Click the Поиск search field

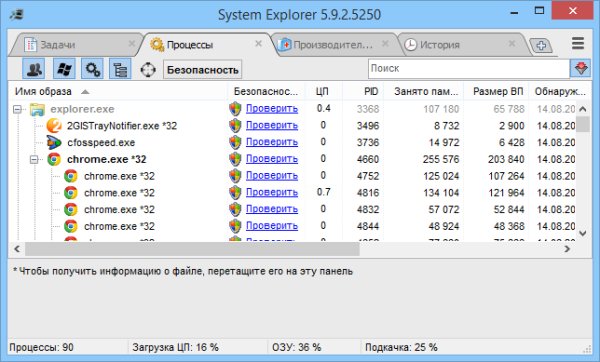click(x=469, y=68)
